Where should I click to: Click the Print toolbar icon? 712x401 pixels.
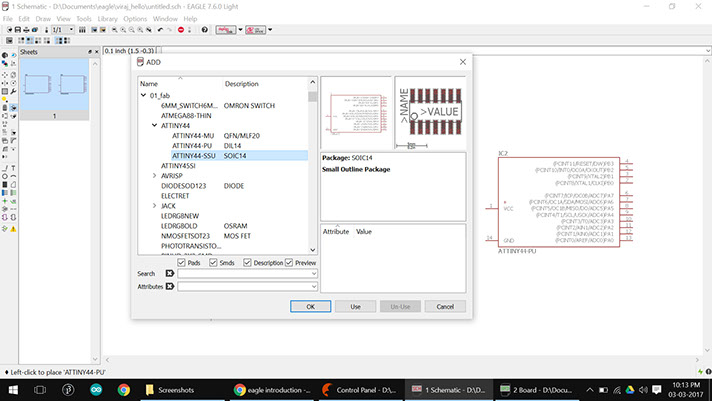point(26,30)
